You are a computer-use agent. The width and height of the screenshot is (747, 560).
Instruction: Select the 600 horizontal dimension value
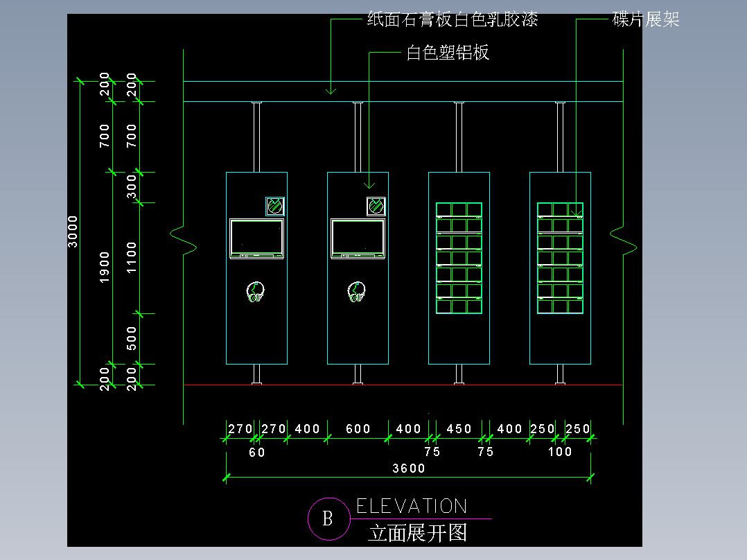pyautogui.click(x=358, y=429)
